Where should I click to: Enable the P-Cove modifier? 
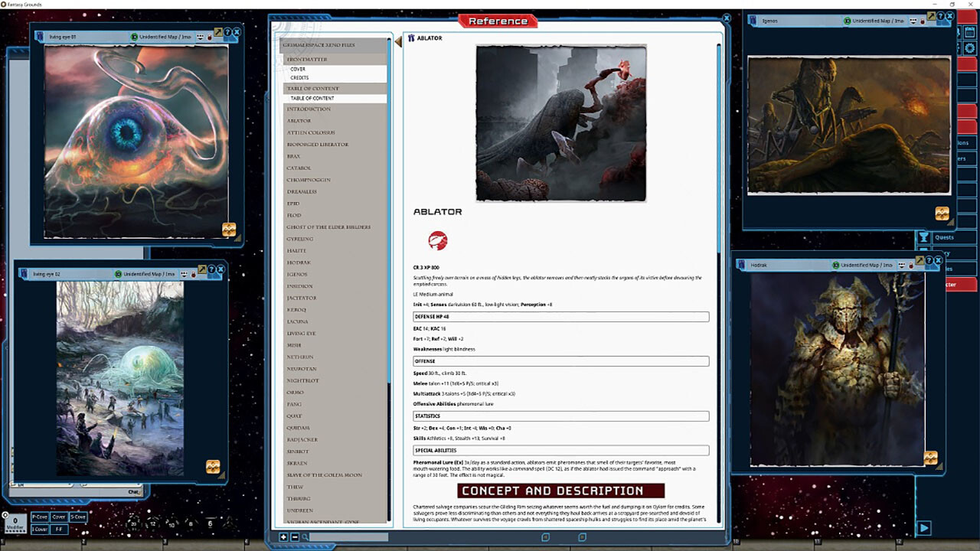[x=40, y=517]
